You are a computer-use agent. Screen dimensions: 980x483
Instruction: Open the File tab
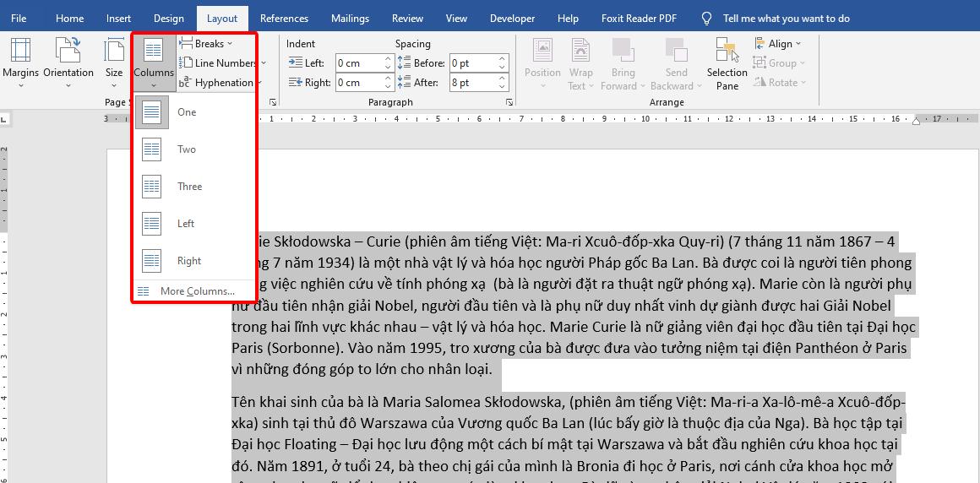point(19,19)
